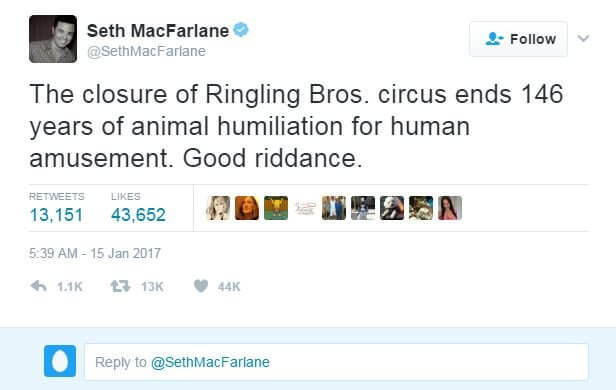Like the tweet with heart icon
Screen dimensions: 616x390
point(201,286)
